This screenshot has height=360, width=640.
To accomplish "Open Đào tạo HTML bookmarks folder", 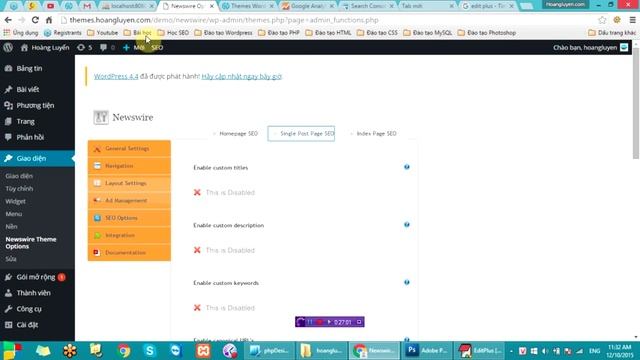I will click(x=328, y=33).
